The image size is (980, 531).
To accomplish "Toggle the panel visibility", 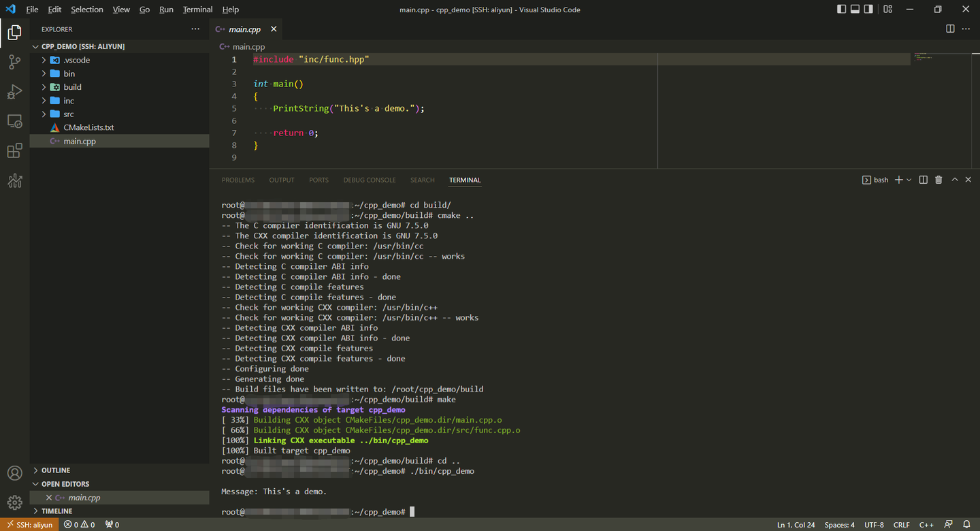I will [x=855, y=8].
